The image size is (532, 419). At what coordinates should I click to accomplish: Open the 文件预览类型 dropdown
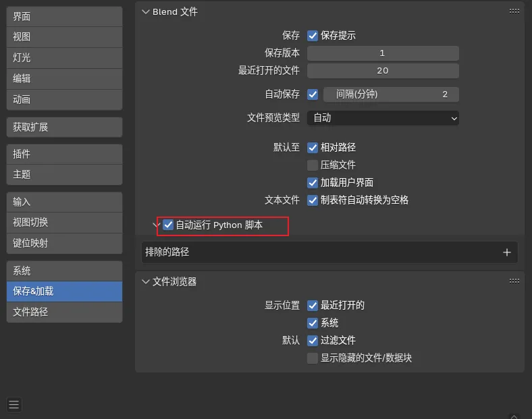click(x=383, y=118)
